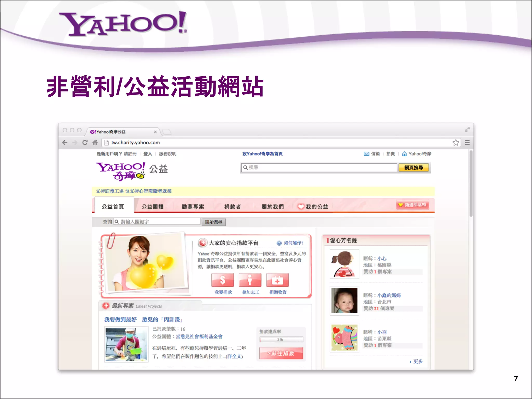Click the 小羽 colorful fish avatar
Screen dimensions: 532x399
344,338
